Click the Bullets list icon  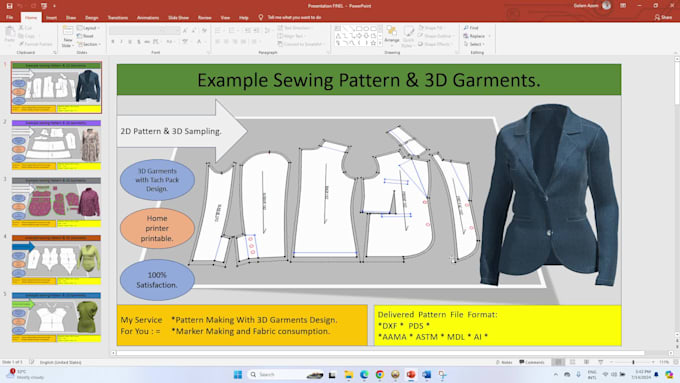(x=219, y=30)
